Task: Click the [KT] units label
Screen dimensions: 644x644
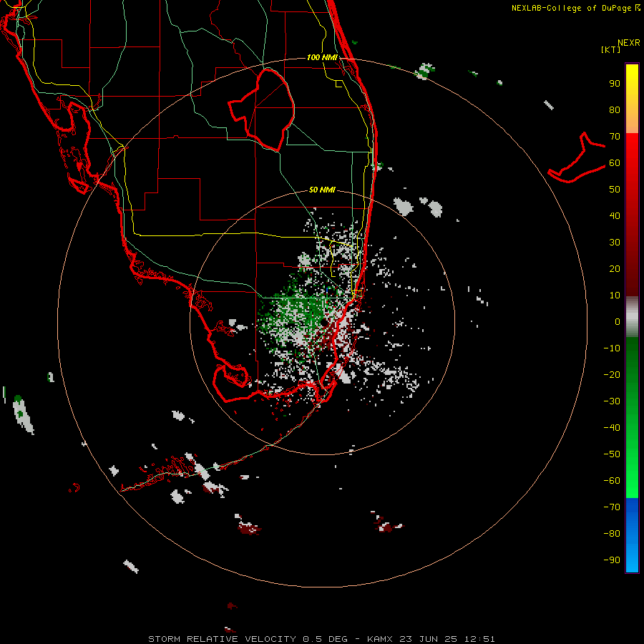Action: pyautogui.click(x=611, y=49)
